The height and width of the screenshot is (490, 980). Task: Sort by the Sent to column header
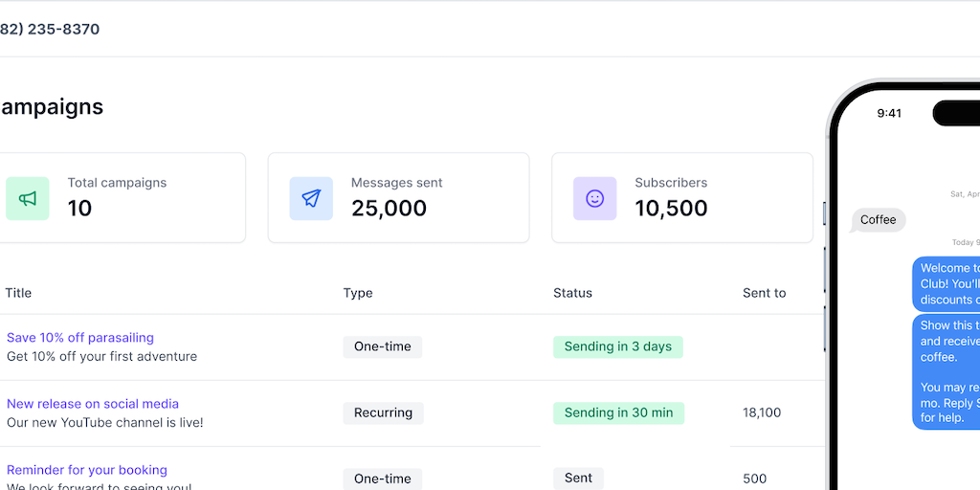(764, 293)
